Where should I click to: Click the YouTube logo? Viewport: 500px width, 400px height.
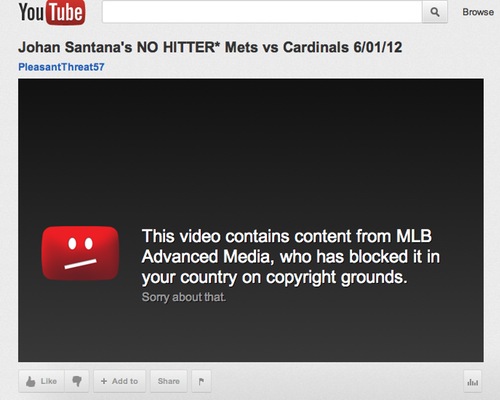click(52, 12)
